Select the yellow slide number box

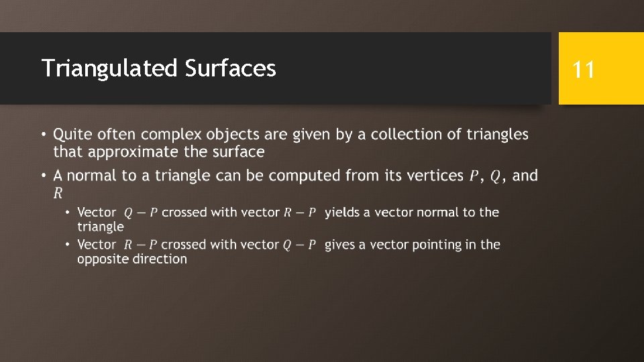pos(601,68)
